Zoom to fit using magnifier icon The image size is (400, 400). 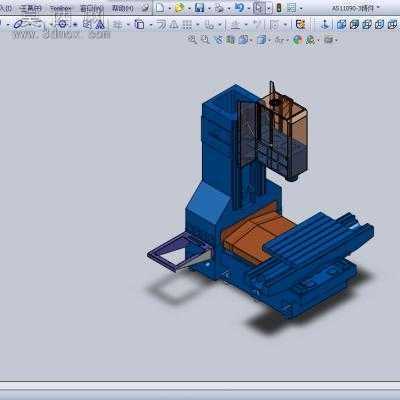(192, 40)
